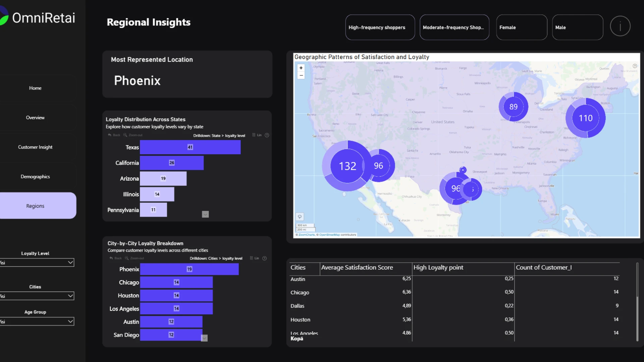Filter by High-frequency shoppers
644x362 pixels.
click(380, 27)
